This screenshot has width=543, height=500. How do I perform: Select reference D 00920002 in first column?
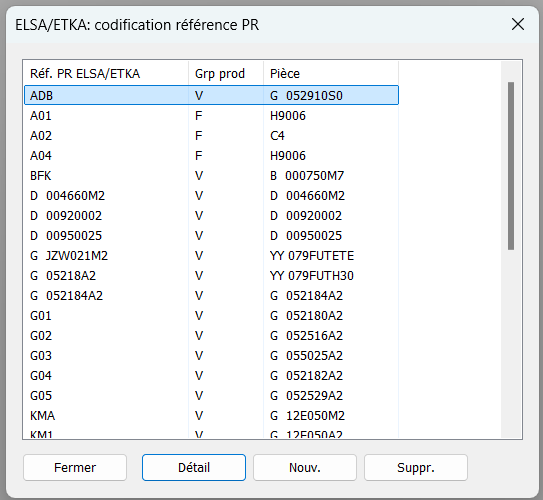(66, 216)
